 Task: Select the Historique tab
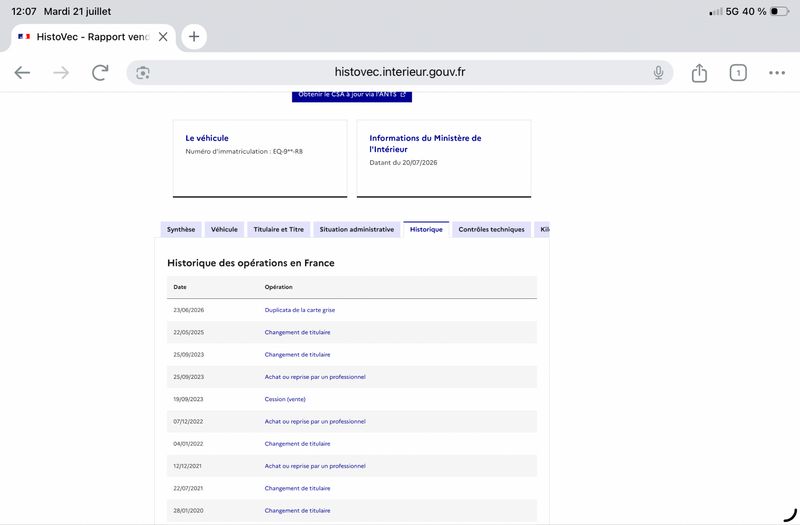[x=426, y=230]
